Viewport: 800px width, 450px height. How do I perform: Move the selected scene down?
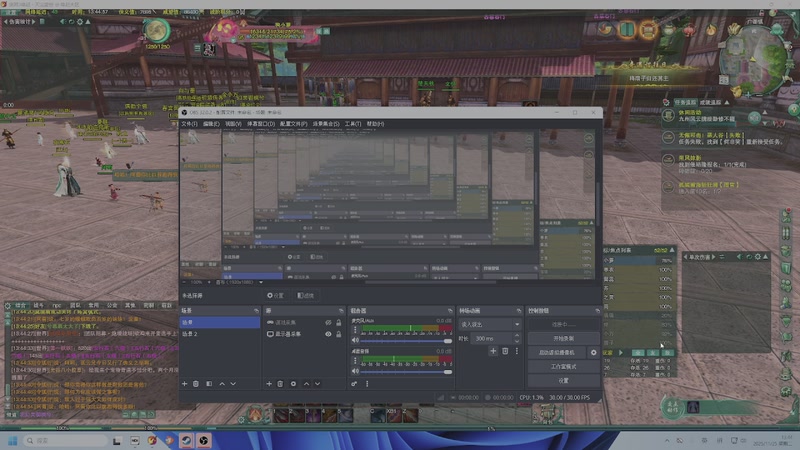coord(233,384)
